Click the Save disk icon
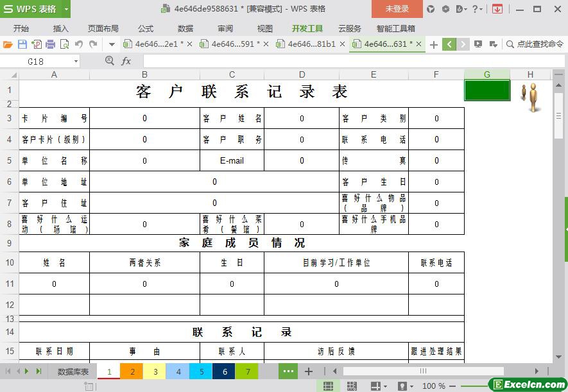Image resolution: width=568 pixels, height=392 pixels. point(22,44)
